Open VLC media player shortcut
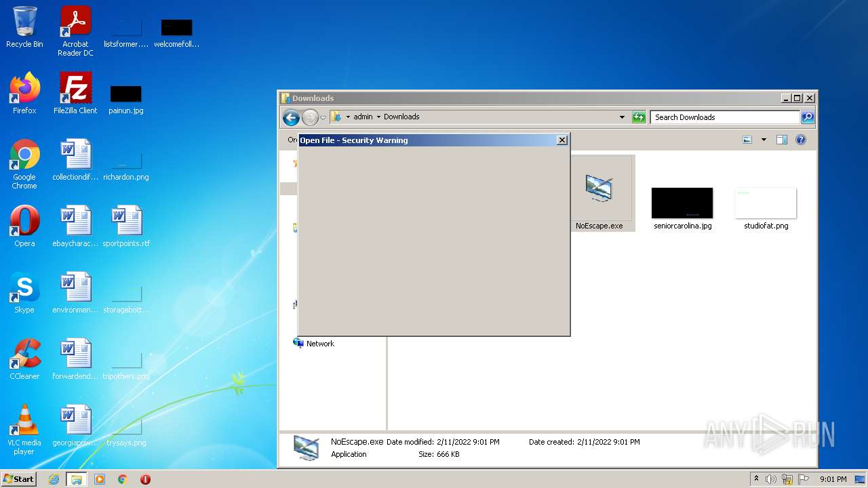The height and width of the screenshot is (488, 868). click(x=24, y=430)
